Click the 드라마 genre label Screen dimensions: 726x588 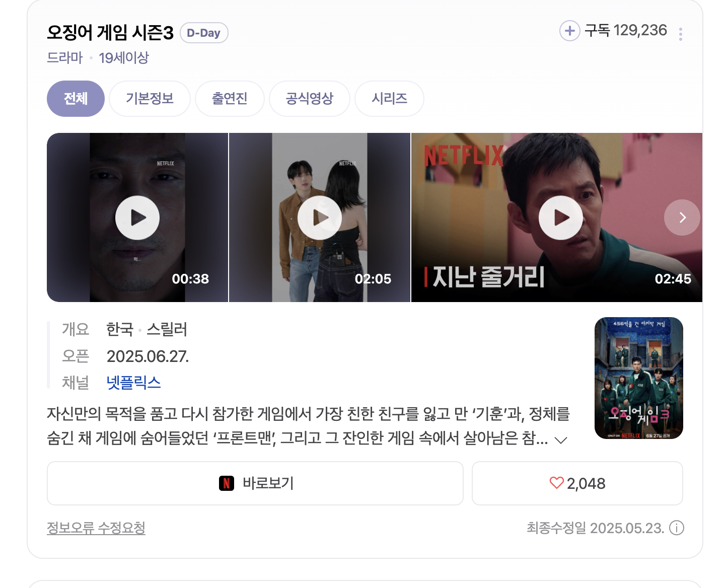(65, 58)
